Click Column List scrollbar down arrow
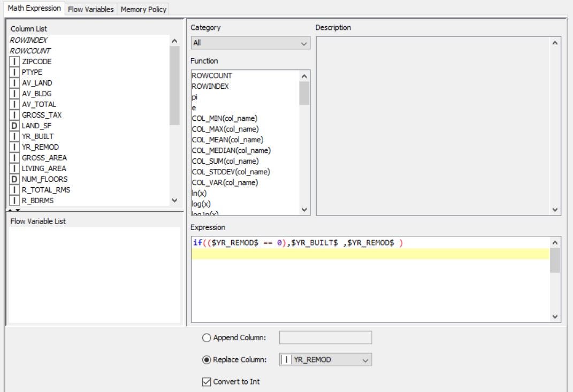The image size is (573, 392). [x=174, y=201]
